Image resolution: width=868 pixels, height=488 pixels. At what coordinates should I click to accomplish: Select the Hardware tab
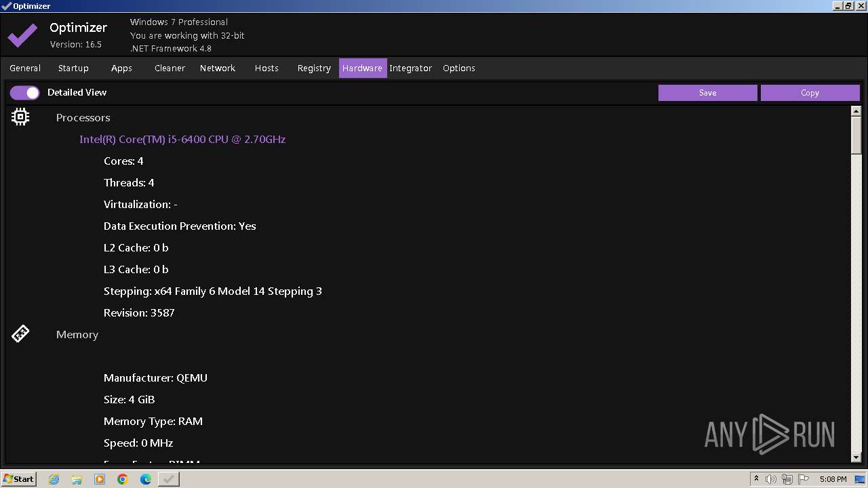tap(363, 68)
